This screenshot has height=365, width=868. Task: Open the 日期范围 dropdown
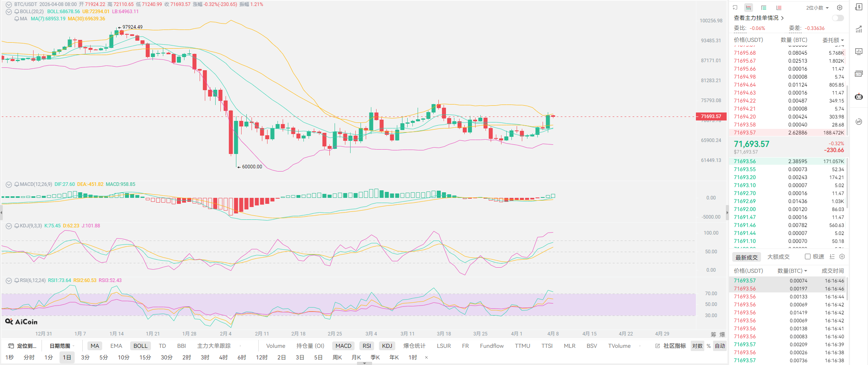tap(61, 346)
